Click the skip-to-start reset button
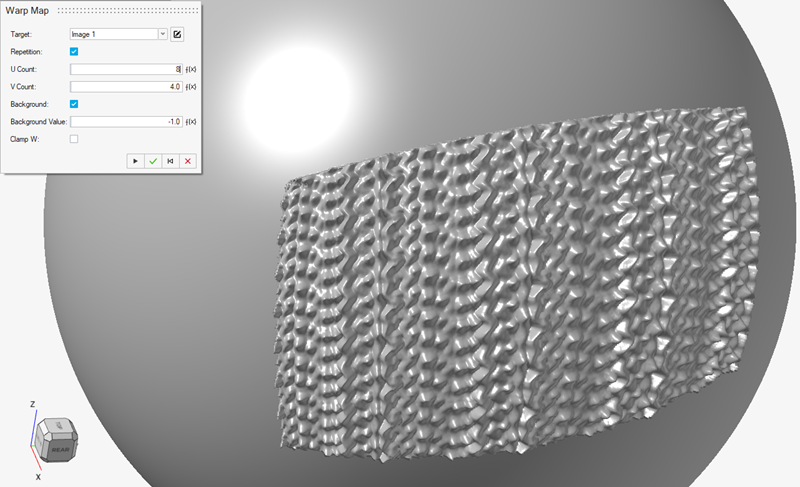Viewport: 800px width, 487px height. pos(170,160)
